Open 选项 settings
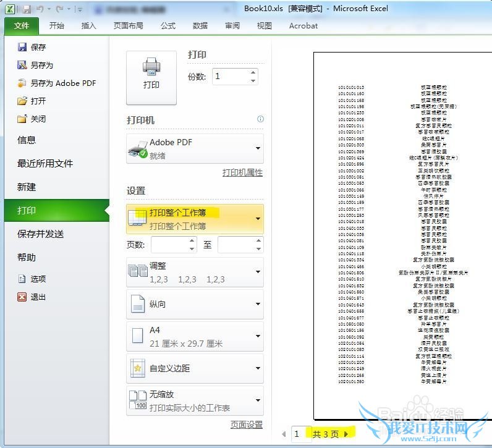Viewport: 492px width, 448px height. 32,279
